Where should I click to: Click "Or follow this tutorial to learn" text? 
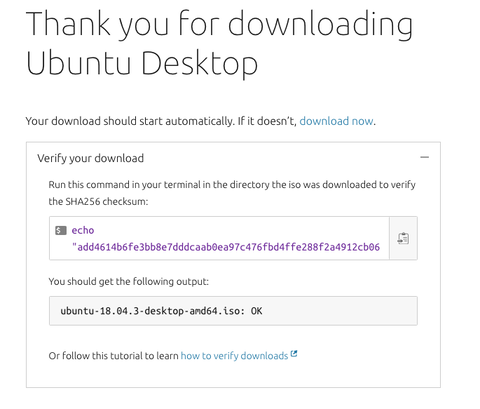tap(113, 356)
